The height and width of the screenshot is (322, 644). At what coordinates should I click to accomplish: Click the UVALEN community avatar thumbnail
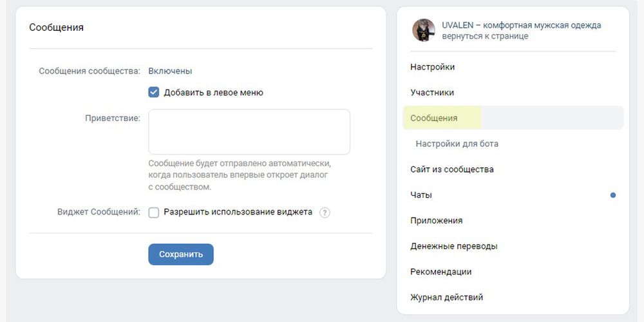[424, 30]
